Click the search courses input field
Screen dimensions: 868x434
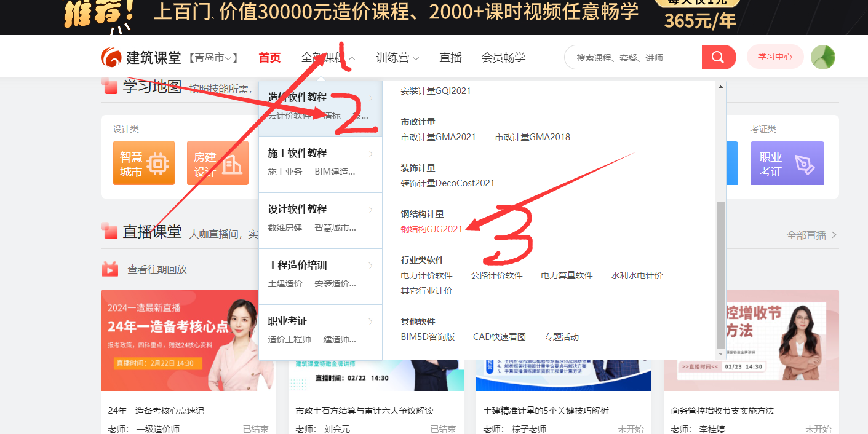point(633,57)
